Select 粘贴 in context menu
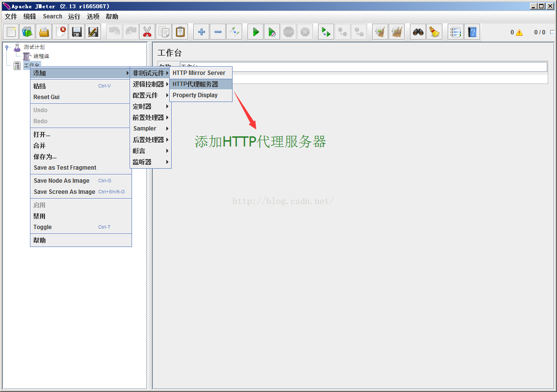 (x=81, y=86)
